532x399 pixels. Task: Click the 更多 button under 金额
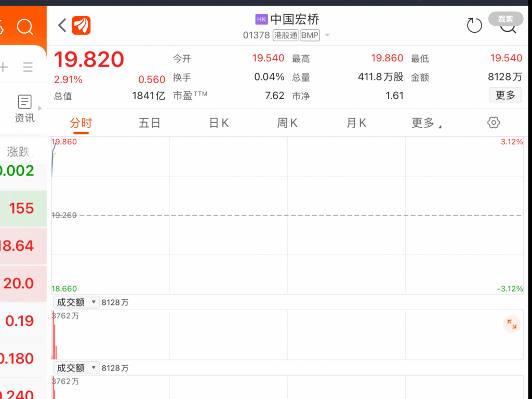click(x=505, y=95)
